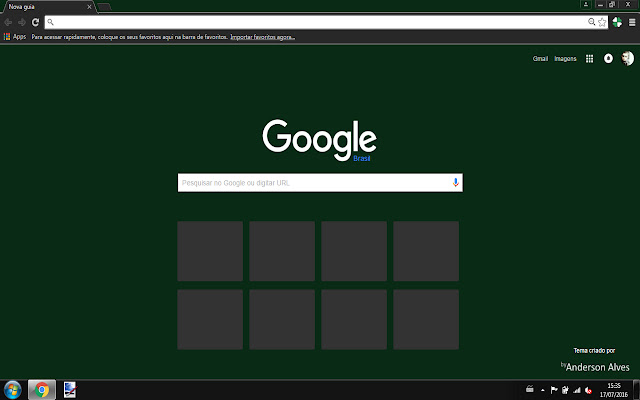Open the green clover extension icon
640x400 pixels.
click(x=617, y=22)
